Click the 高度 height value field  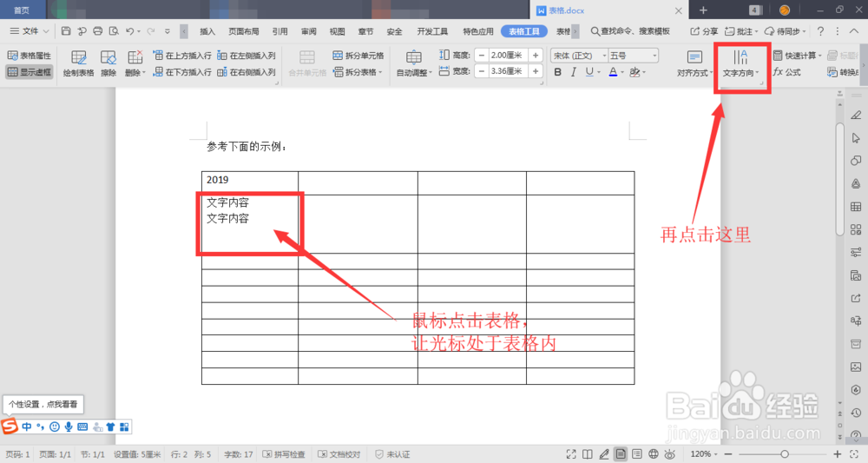pyautogui.click(x=508, y=56)
